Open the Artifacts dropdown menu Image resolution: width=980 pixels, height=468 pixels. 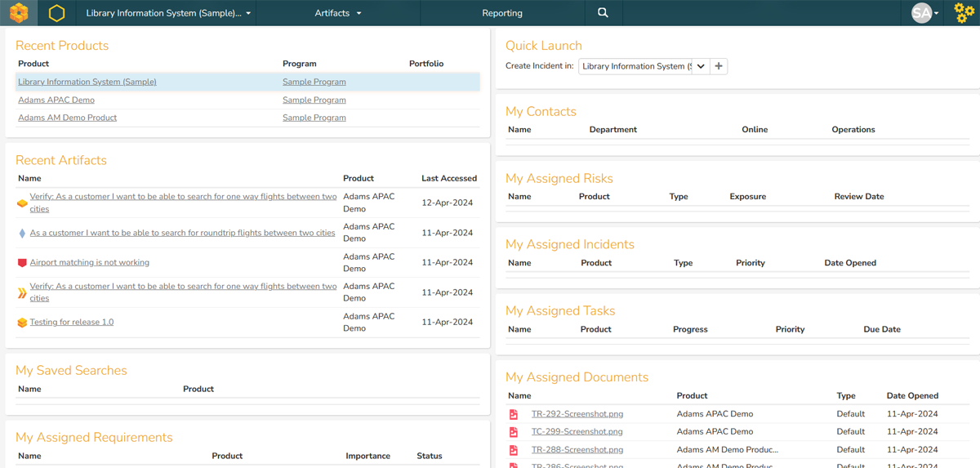[x=337, y=13]
